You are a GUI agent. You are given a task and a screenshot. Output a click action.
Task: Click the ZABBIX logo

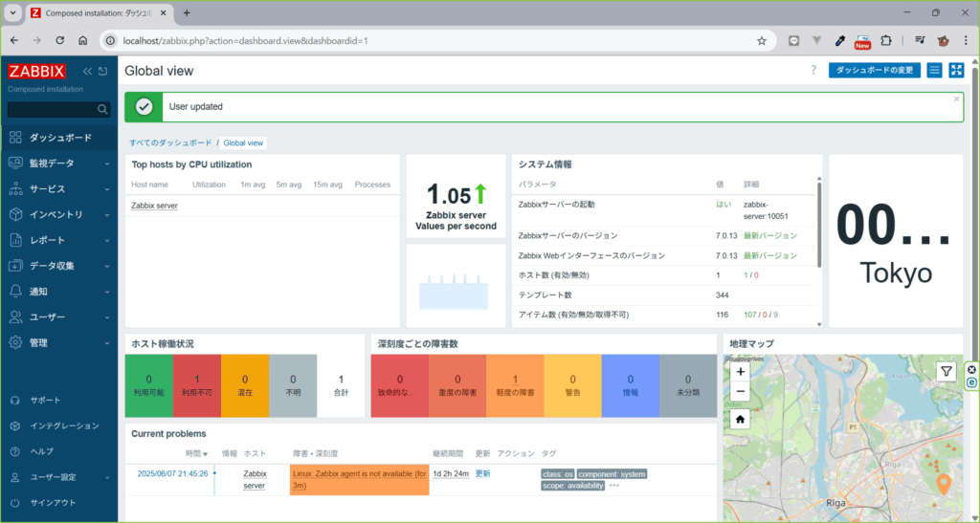pos(36,71)
